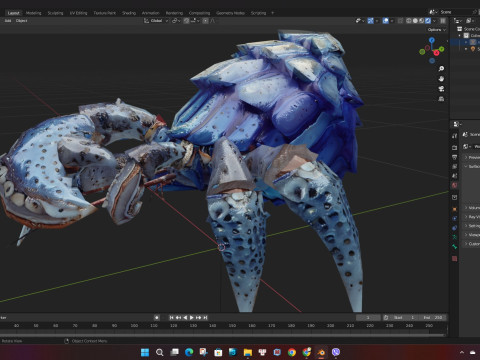The height and width of the screenshot is (360, 480).
Task: Click the pause icon on the viewport header's far right
Action: (443, 21)
